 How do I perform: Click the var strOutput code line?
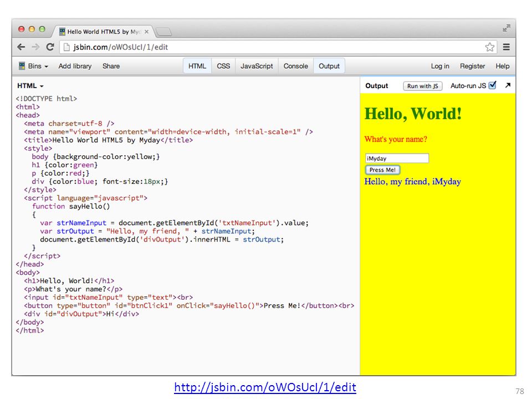click(147, 231)
